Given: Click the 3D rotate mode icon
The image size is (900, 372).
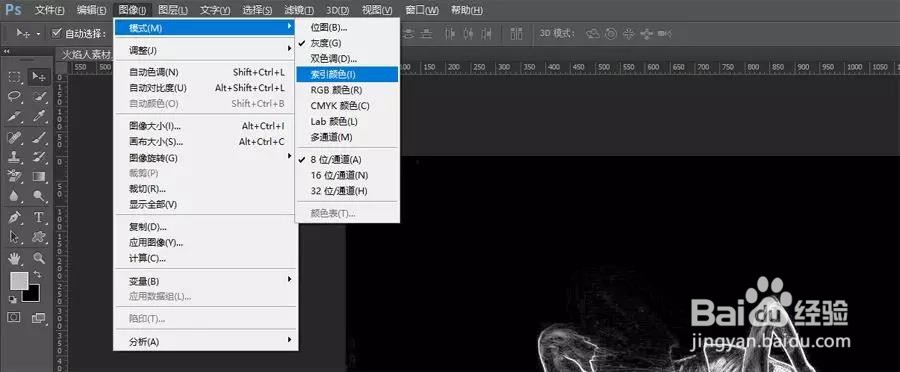Looking at the screenshot, I should pos(592,34).
